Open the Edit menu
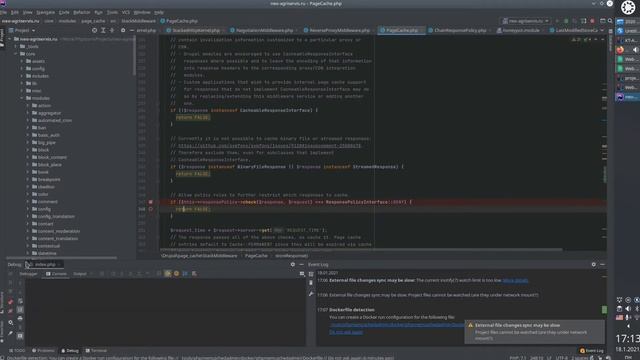The width and height of the screenshot is (640, 360). [15, 13]
